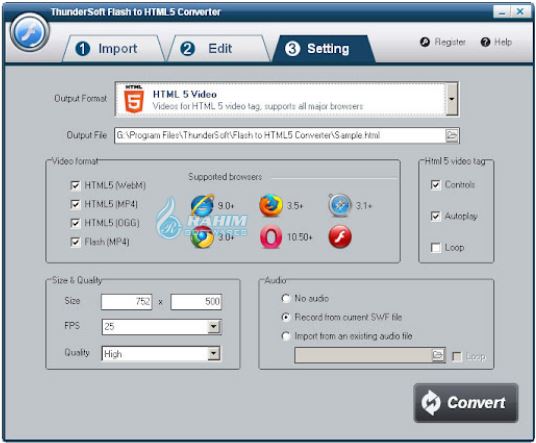
Task: Click the Opera browser icon
Action: point(271,237)
